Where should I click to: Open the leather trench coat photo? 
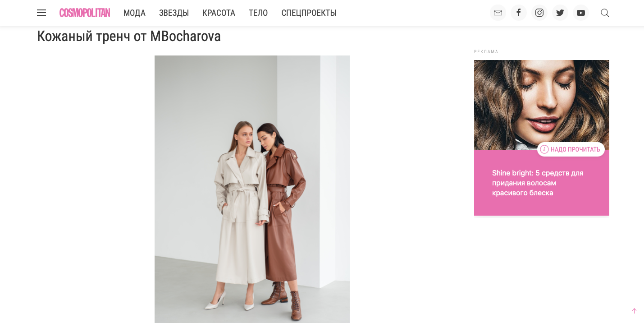(x=252, y=189)
